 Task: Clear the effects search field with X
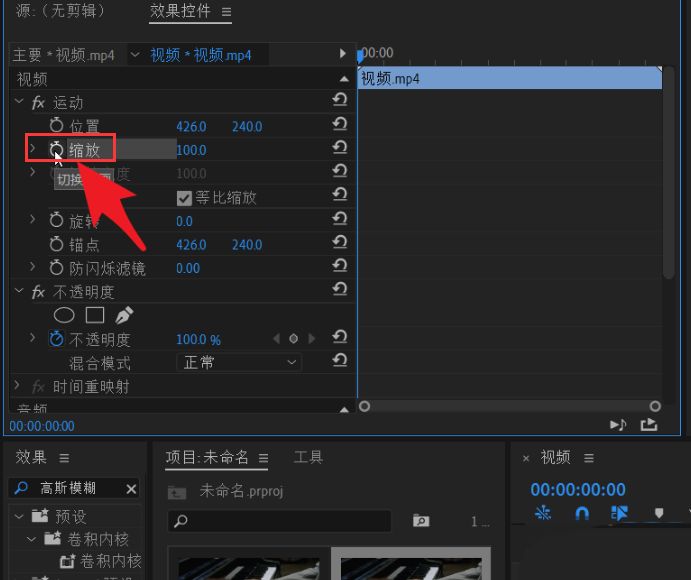coord(131,488)
